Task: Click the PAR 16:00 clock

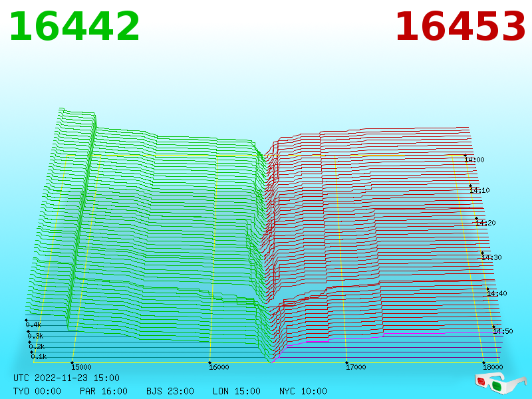Action: coord(104,391)
